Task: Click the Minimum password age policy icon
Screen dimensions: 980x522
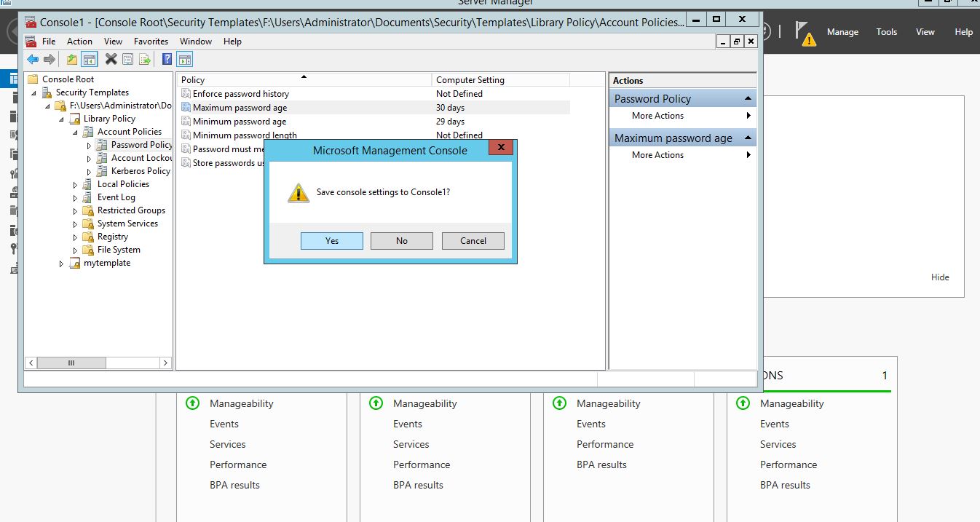Action: 186,122
